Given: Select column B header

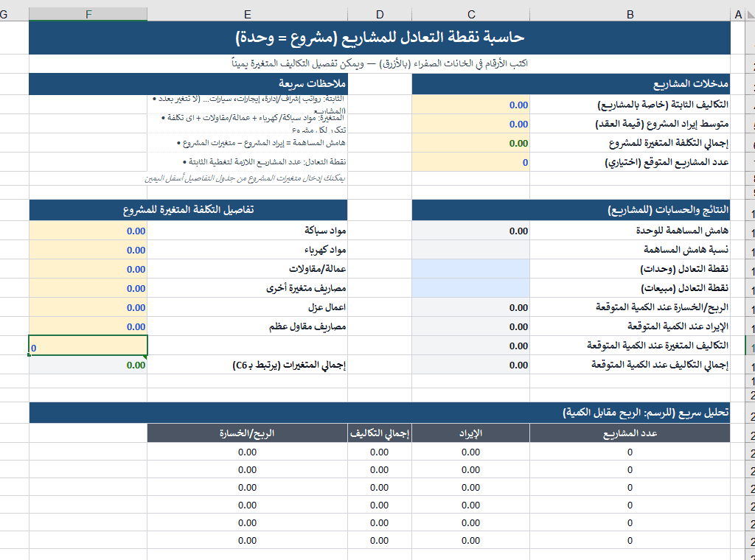Looking at the screenshot, I should [630, 15].
